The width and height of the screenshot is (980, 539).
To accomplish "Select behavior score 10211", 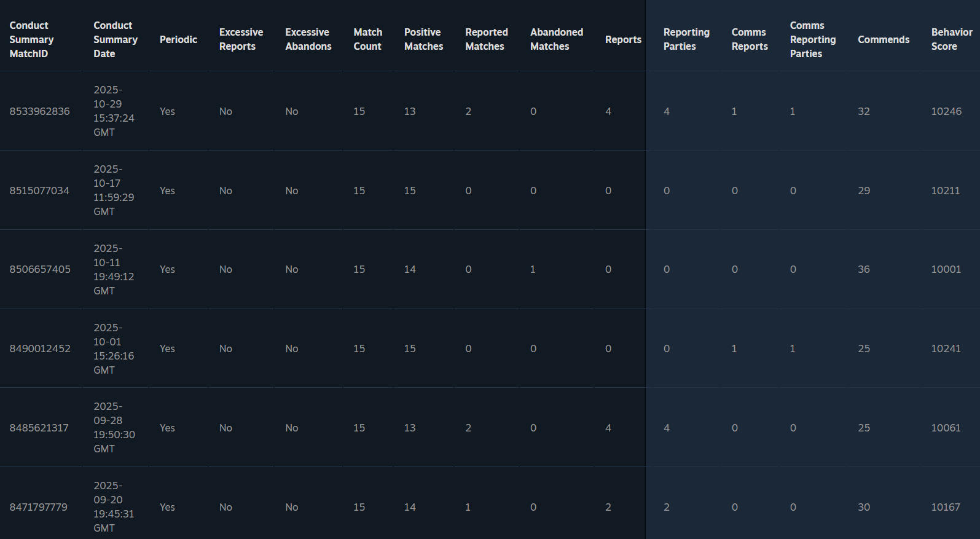I will [x=946, y=191].
